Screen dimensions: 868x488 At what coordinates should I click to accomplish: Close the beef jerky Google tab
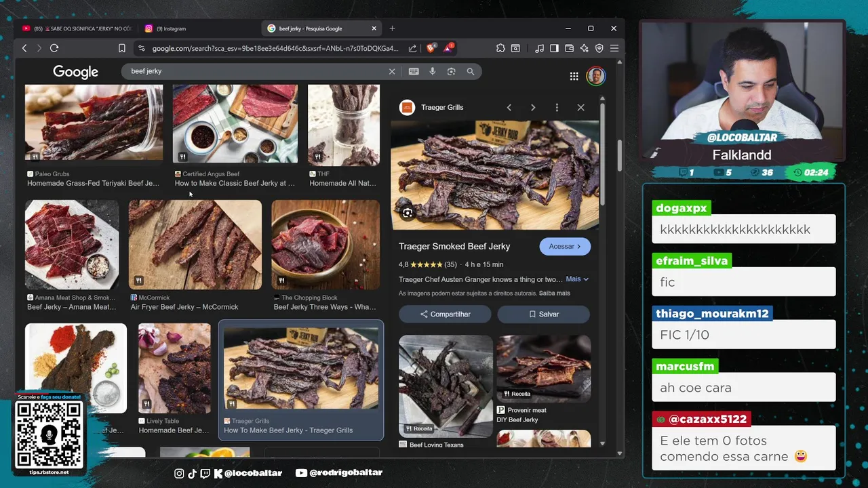374,28
